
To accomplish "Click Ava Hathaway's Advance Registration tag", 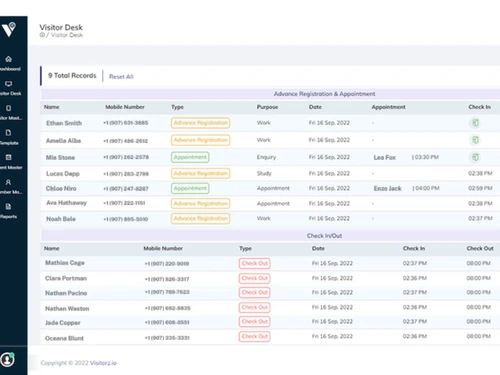I will pyautogui.click(x=200, y=203).
